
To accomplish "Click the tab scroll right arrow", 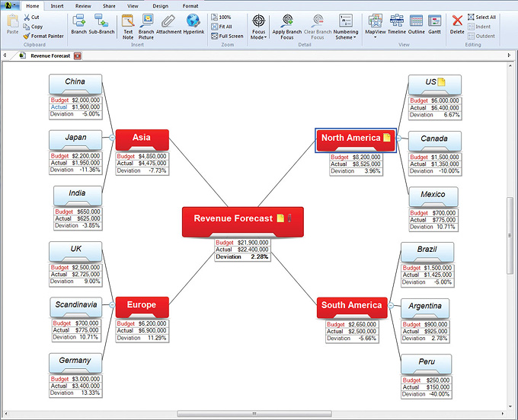I will pos(509,56).
